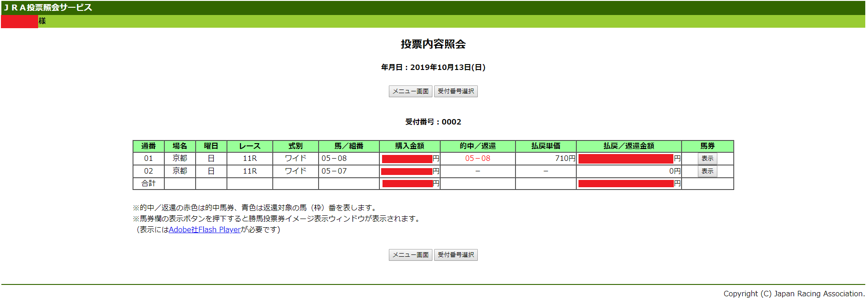
Task: Select the 場名 column header
Action: tap(180, 146)
